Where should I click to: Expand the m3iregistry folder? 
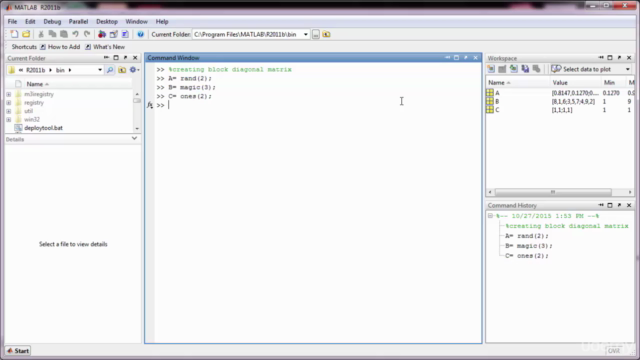coord(9,94)
